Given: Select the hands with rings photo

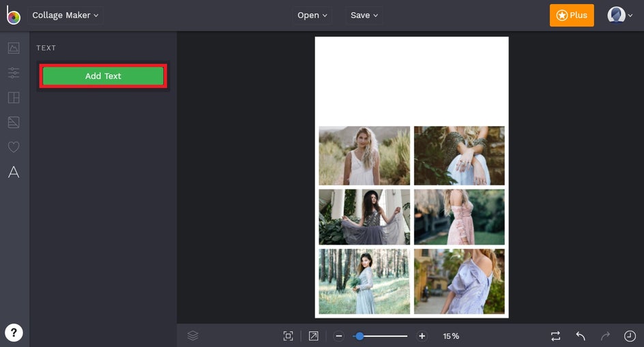Looking at the screenshot, I should [x=459, y=155].
